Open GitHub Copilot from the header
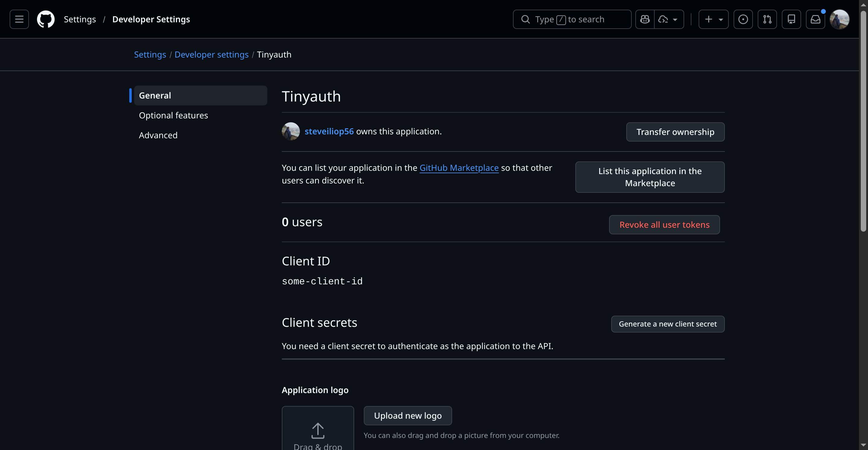This screenshot has width=868, height=450. coord(645,19)
